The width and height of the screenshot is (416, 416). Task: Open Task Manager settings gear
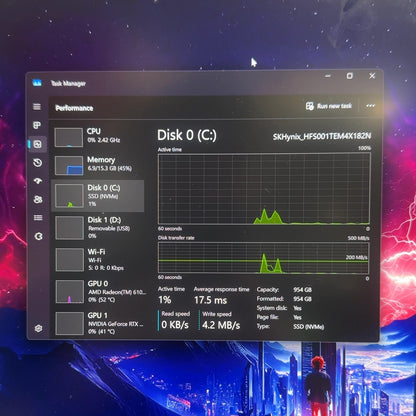coord(38,328)
